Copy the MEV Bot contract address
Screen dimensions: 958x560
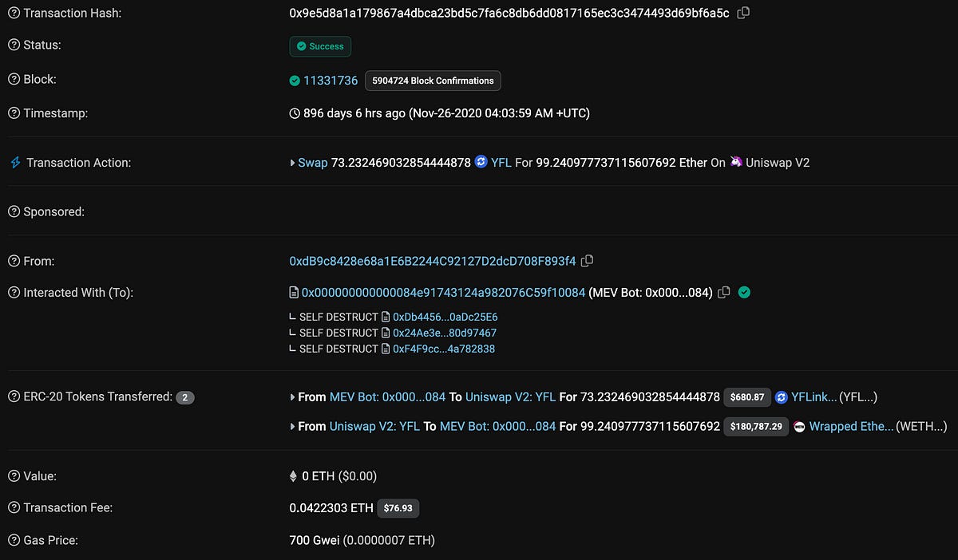(x=724, y=293)
